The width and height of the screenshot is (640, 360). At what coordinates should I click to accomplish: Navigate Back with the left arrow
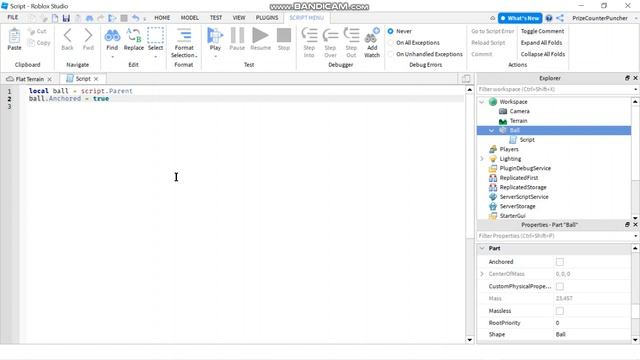tap(67, 36)
